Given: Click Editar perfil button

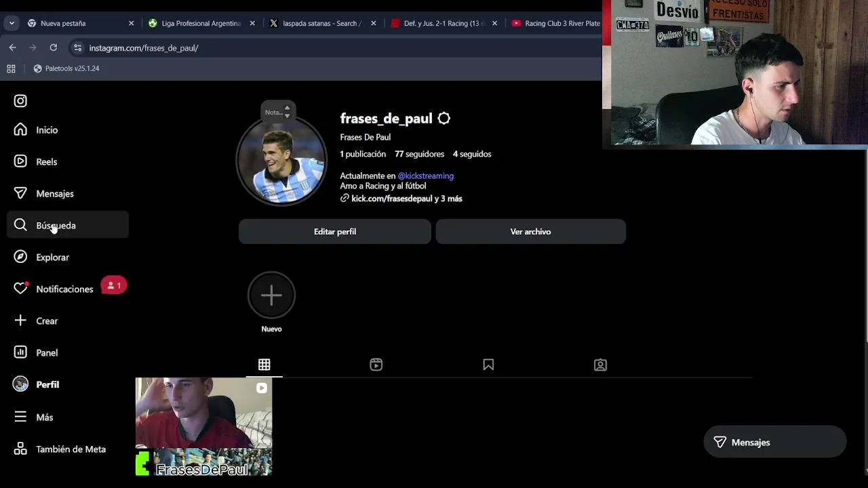Looking at the screenshot, I should 335,232.
